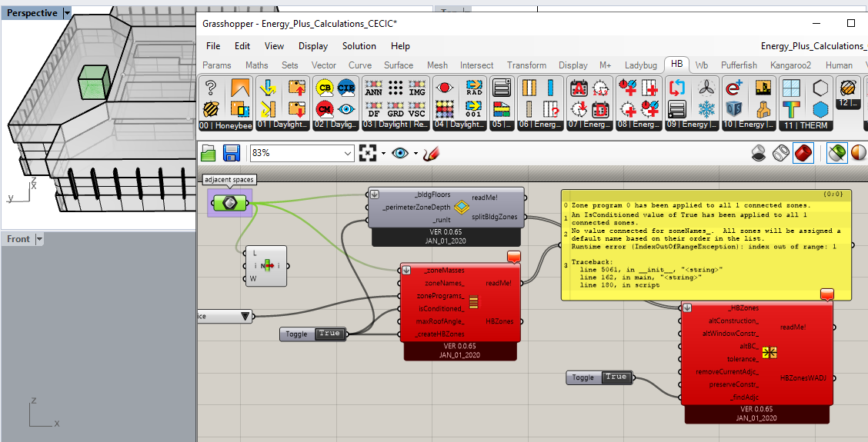Click the calendar D daily schedule icon

coord(601,109)
